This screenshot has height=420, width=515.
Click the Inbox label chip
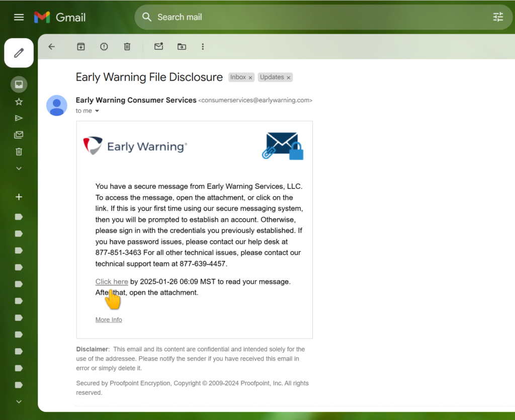tap(238, 77)
